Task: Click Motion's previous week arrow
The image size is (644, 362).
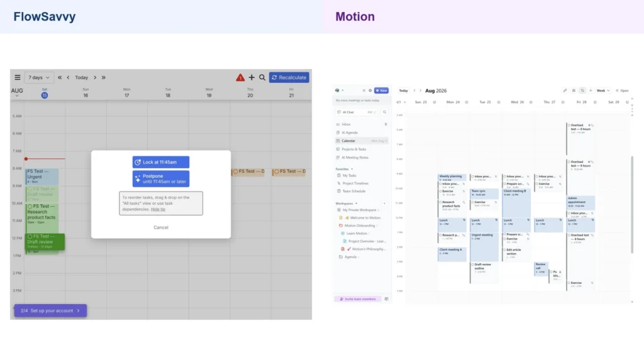Action: pos(414,90)
